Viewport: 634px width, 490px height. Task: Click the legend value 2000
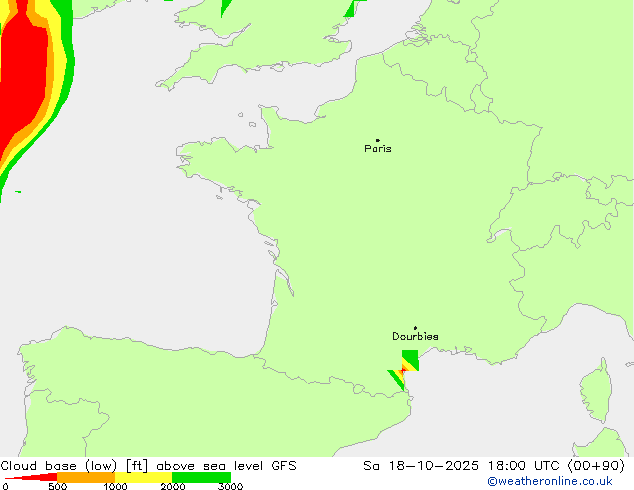(x=173, y=486)
